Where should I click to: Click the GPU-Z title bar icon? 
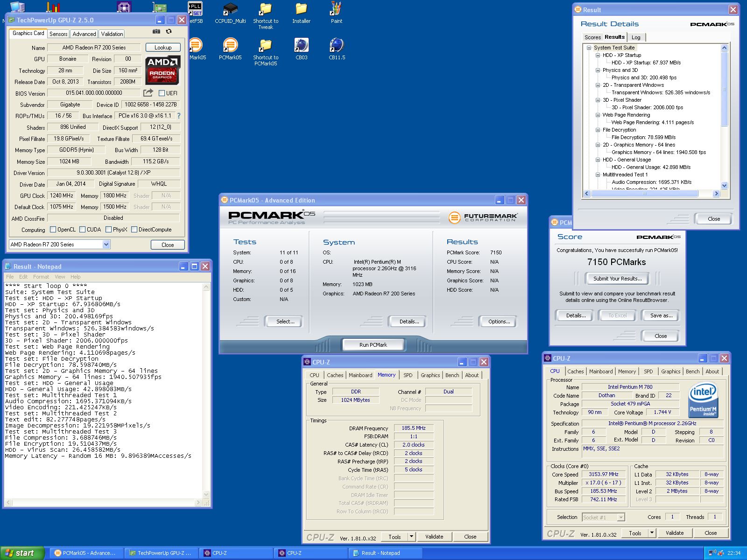click(11, 20)
